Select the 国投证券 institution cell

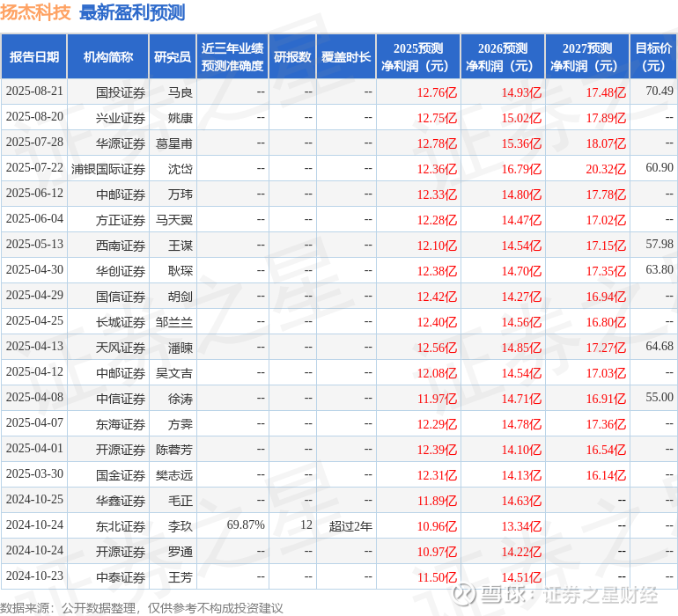coord(108,92)
